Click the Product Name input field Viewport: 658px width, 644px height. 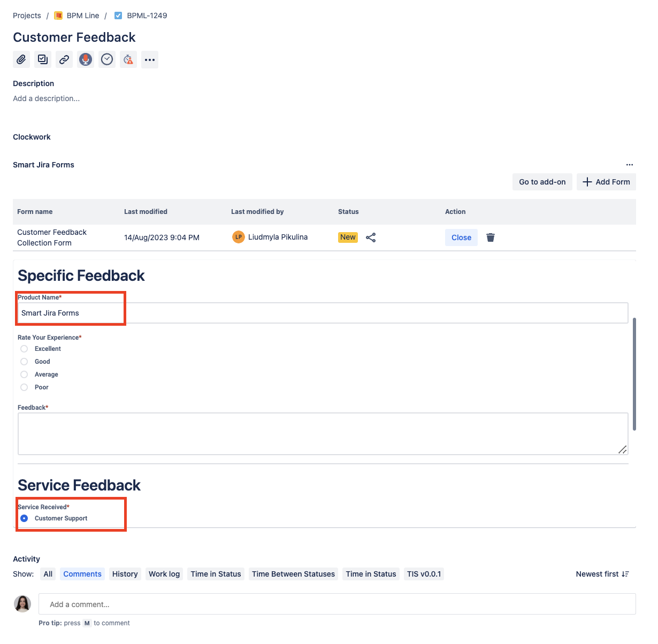click(x=323, y=313)
